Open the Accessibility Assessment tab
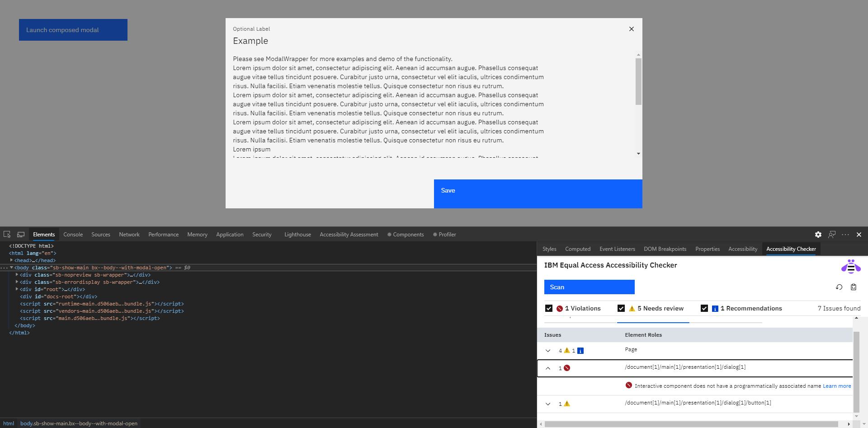 pos(349,235)
